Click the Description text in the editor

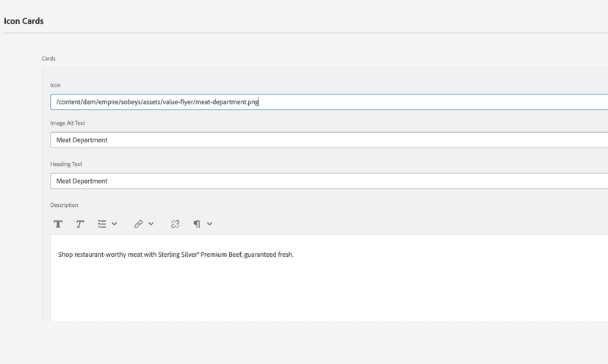tap(175, 255)
